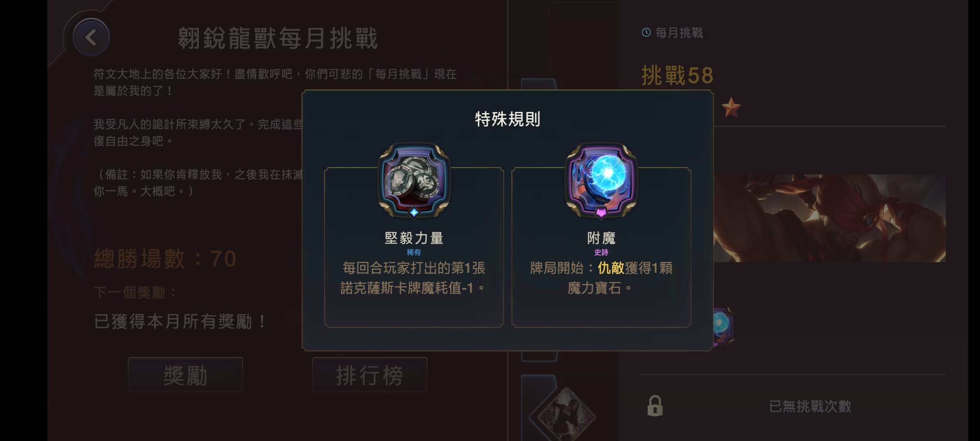Click the 挑戰58 heading

click(677, 76)
